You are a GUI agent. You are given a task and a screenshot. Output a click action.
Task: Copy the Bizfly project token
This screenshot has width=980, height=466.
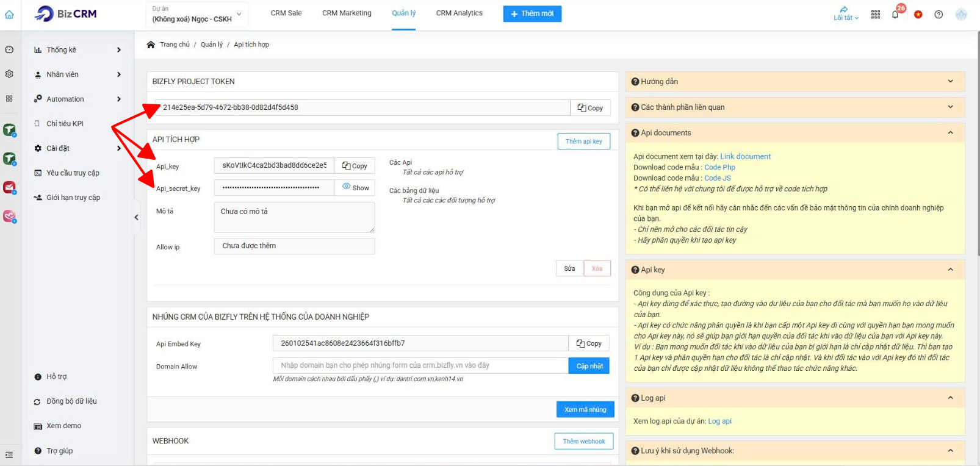[x=590, y=108]
